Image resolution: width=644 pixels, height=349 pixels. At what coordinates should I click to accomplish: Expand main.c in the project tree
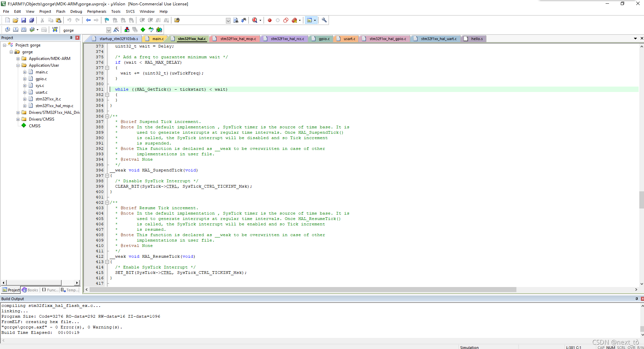25,72
